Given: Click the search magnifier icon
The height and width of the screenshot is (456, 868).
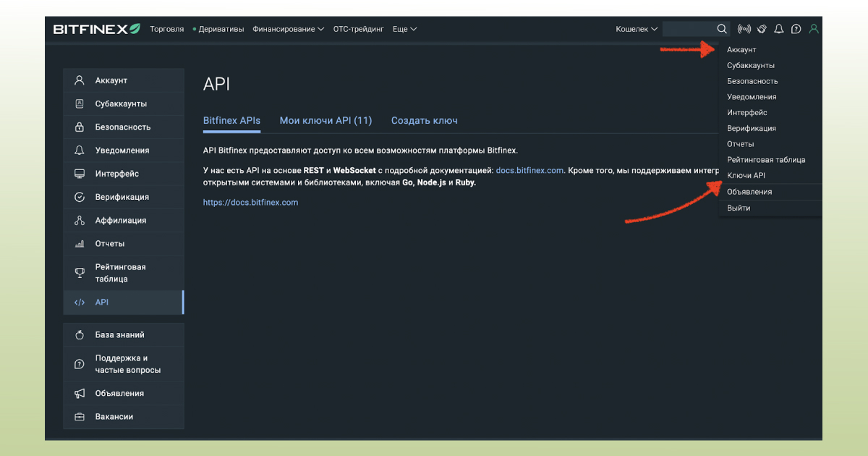Looking at the screenshot, I should (x=722, y=29).
